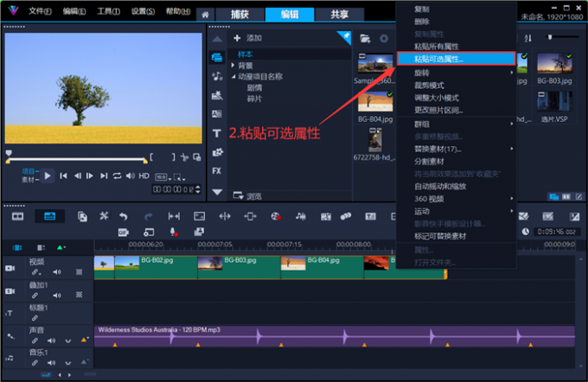The height and width of the screenshot is (382, 588).
Task: Open the 16:9 aspect ratio dropdown
Action: click(163, 177)
